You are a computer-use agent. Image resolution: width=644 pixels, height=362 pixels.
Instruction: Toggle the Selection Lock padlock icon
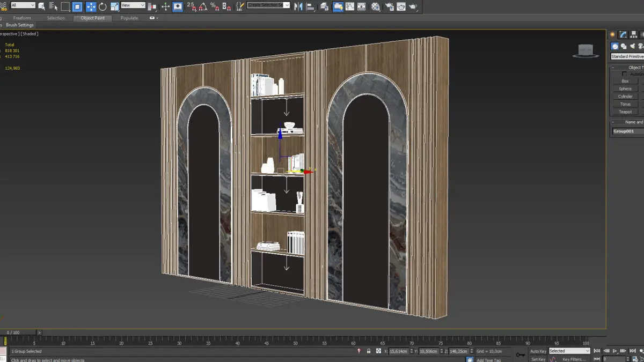pos(369,351)
